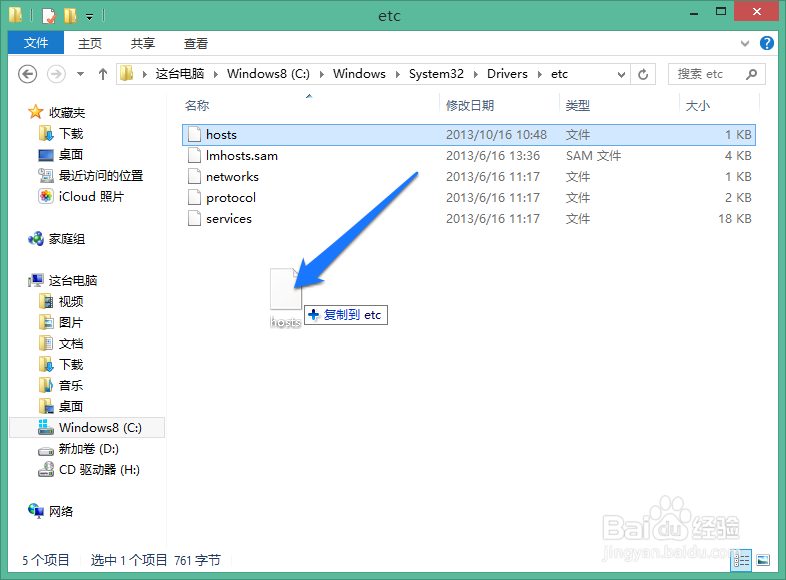Viewport: 786px width, 580px height.
Task: Expand the ribbon with chevron
Action: tap(745, 44)
